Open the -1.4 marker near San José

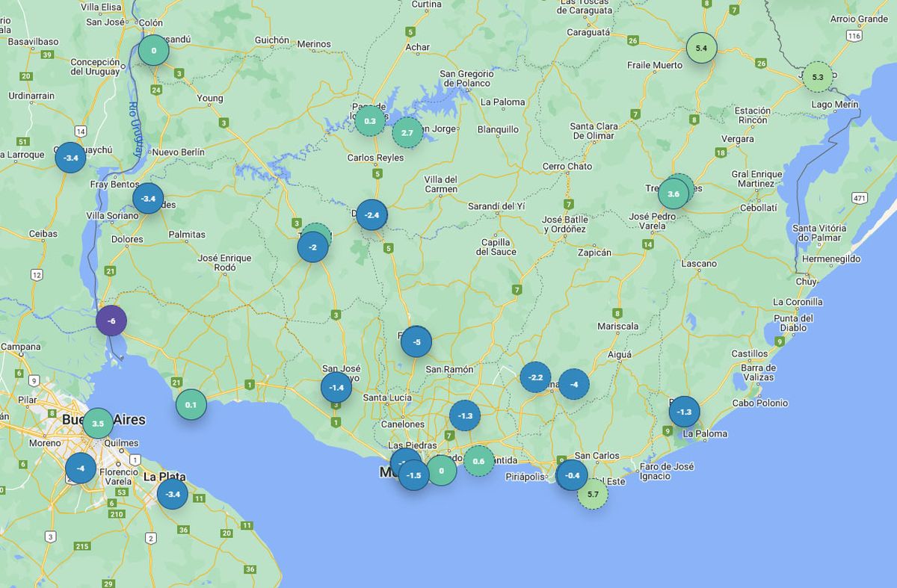tap(336, 387)
